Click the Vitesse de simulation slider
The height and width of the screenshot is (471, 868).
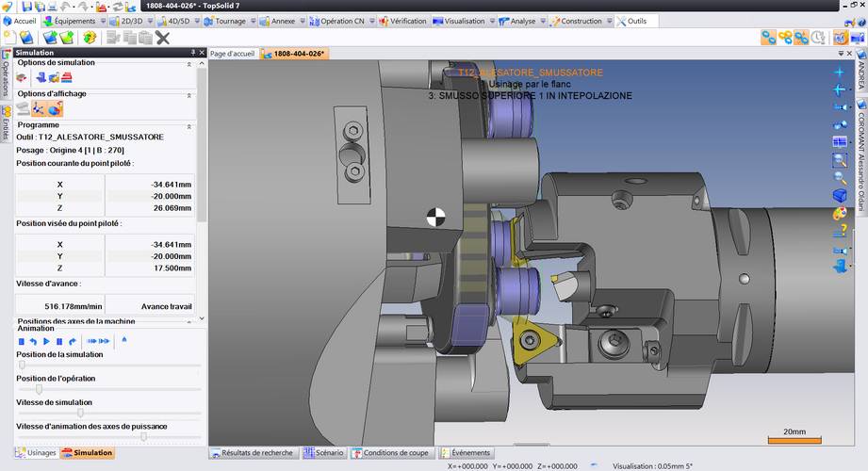(81, 412)
